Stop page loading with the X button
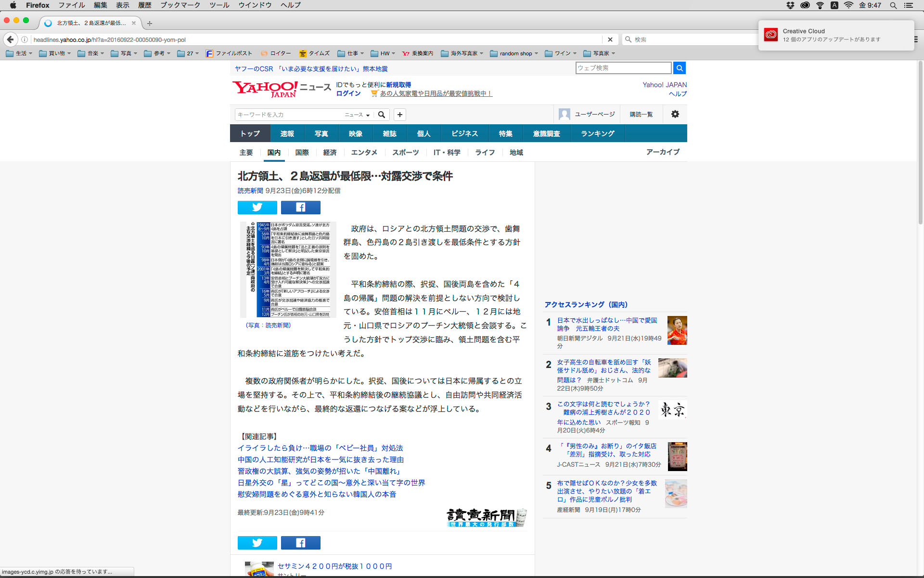924x578 pixels. click(x=610, y=39)
